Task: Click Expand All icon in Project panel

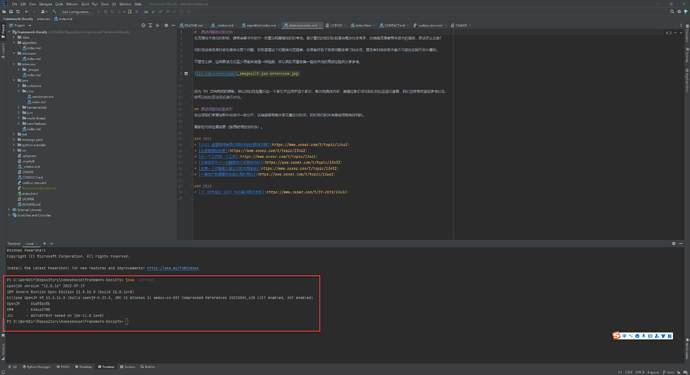Action: pos(150,26)
